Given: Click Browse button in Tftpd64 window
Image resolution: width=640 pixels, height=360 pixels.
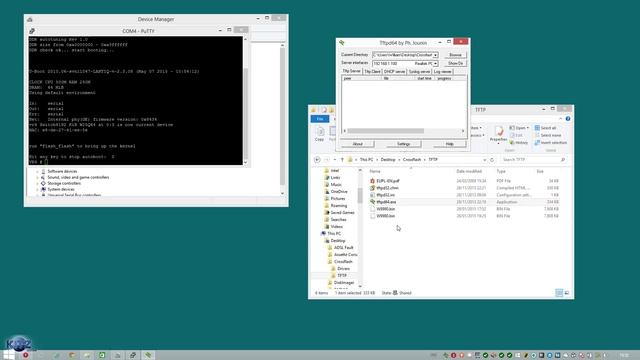Looking at the screenshot, I should click(x=455, y=55).
